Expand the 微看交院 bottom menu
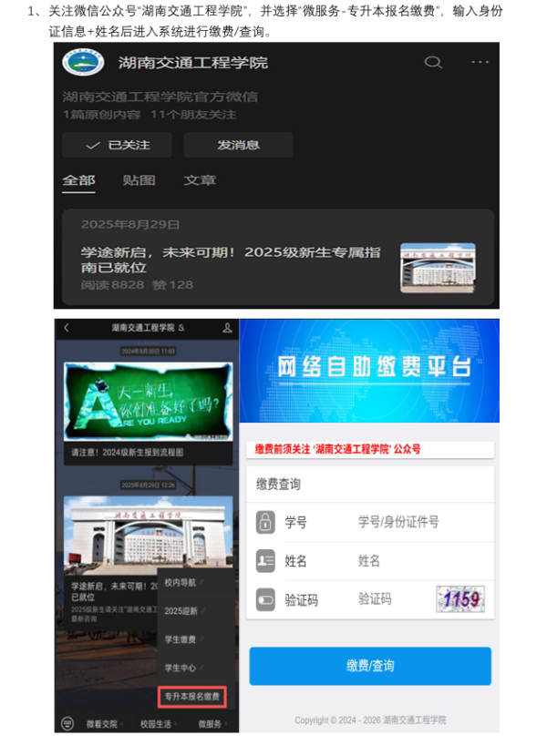This screenshot has width=547, height=756. click(x=103, y=723)
